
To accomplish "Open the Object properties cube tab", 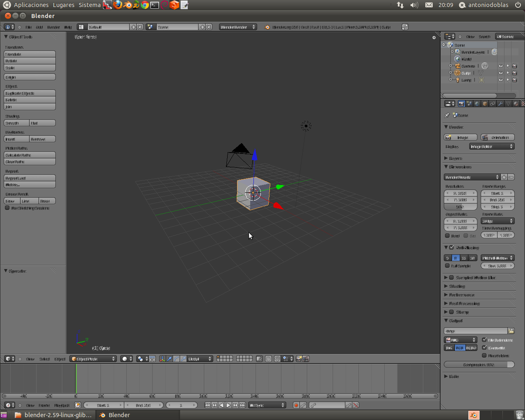I will coord(485,104).
